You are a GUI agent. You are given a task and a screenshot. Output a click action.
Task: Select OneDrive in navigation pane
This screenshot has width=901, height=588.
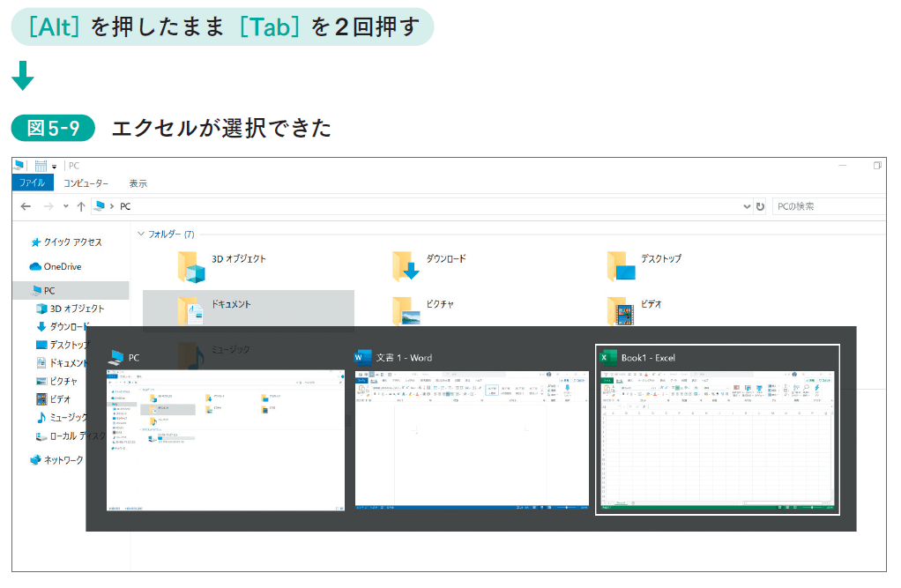click(56, 267)
